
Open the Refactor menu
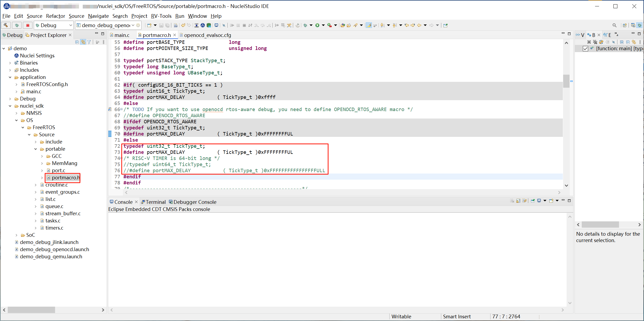(x=55, y=16)
